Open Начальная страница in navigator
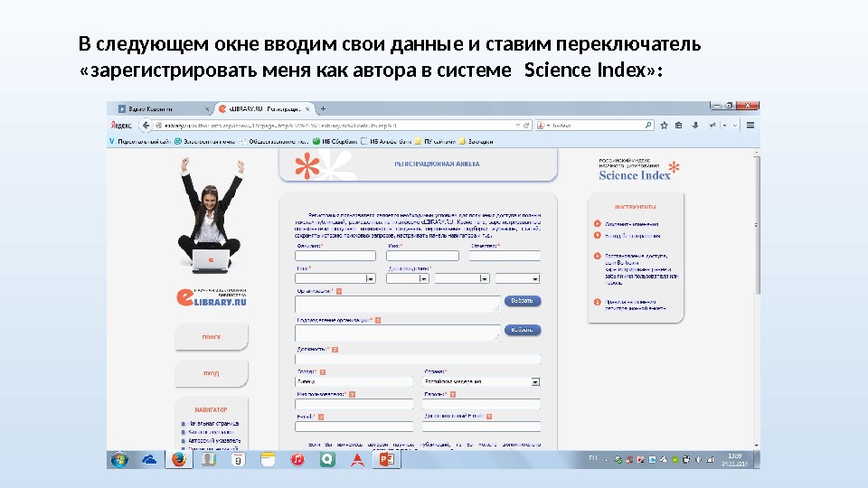 pyautogui.click(x=213, y=424)
